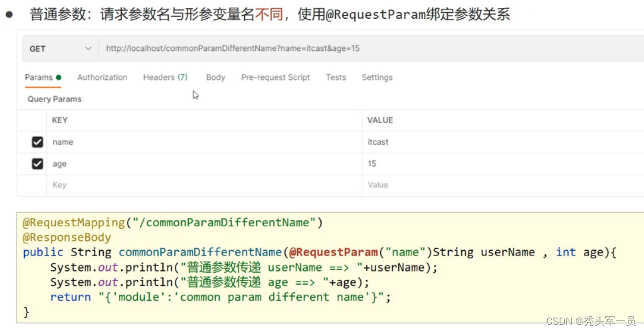Go to the Tests tab
Screen dimensions: 644x331
point(336,78)
